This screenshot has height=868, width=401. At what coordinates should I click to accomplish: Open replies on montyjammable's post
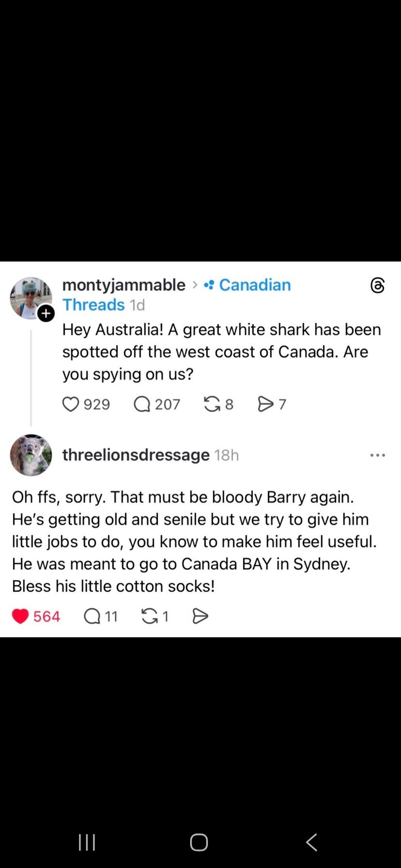click(142, 404)
